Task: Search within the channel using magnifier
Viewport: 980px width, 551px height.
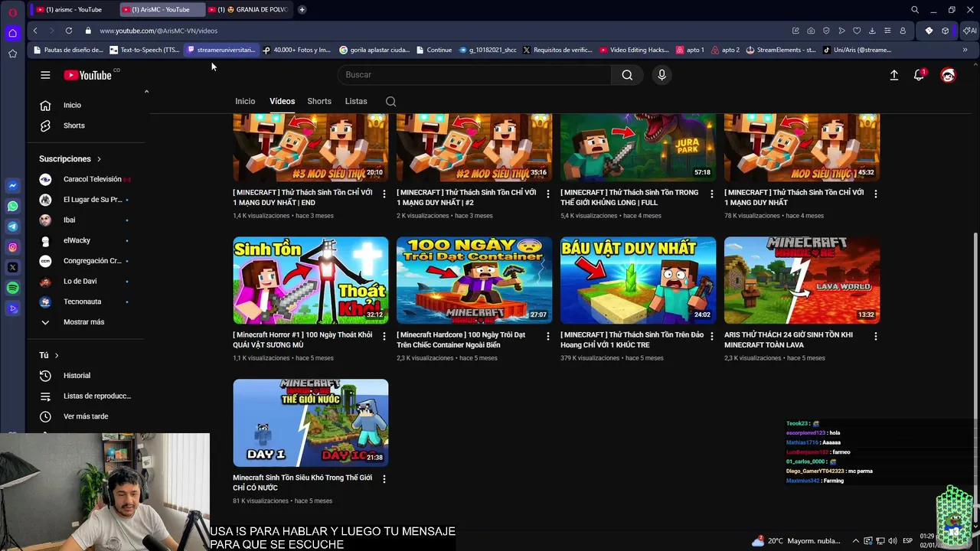Action: tap(390, 102)
